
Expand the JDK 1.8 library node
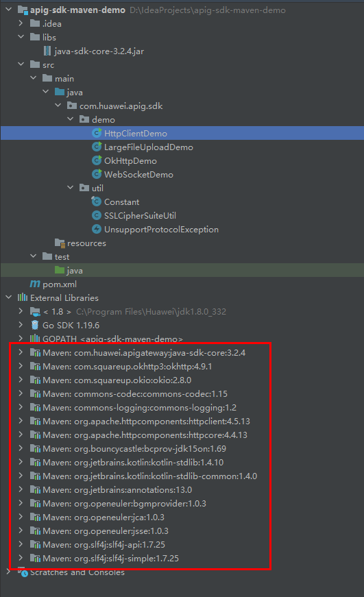[x=21, y=311]
